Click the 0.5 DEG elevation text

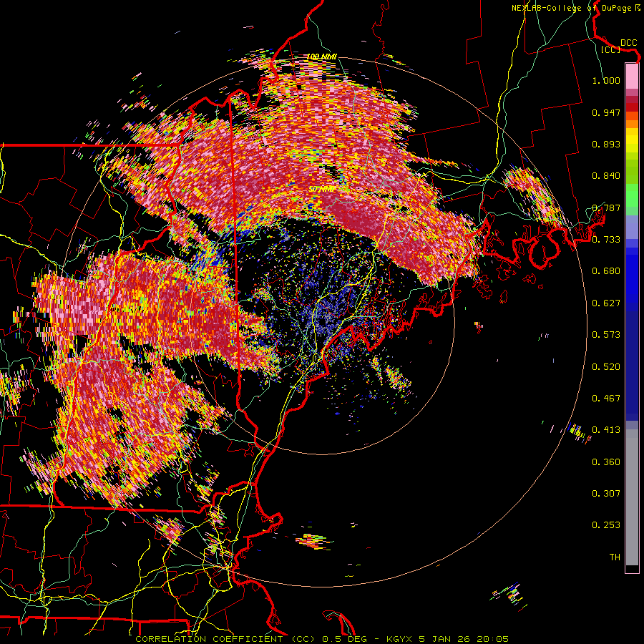[344, 639]
